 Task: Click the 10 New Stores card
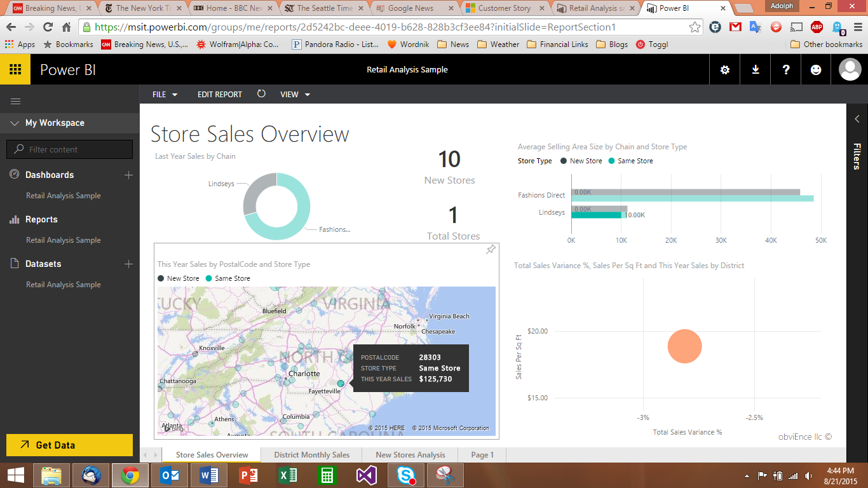point(449,168)
